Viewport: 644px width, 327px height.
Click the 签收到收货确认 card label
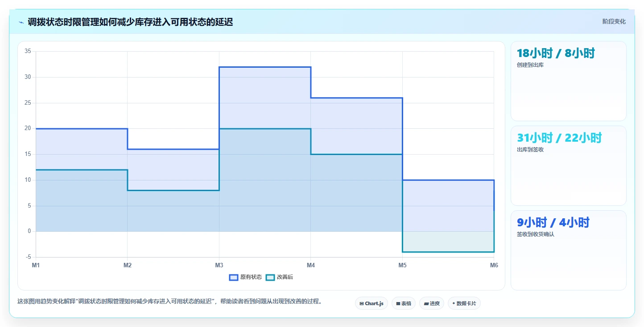pyautogui.click(x=536, y=234)
